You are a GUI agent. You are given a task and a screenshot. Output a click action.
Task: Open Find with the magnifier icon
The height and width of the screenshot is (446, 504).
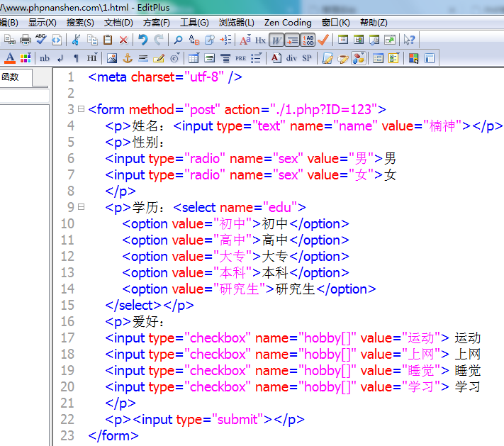178,40
